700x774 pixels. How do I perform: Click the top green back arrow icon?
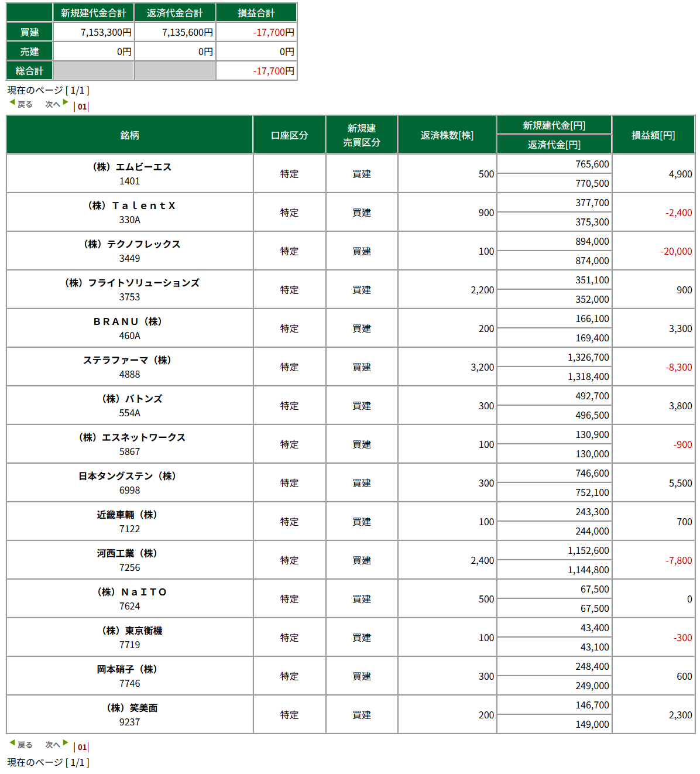12,102
